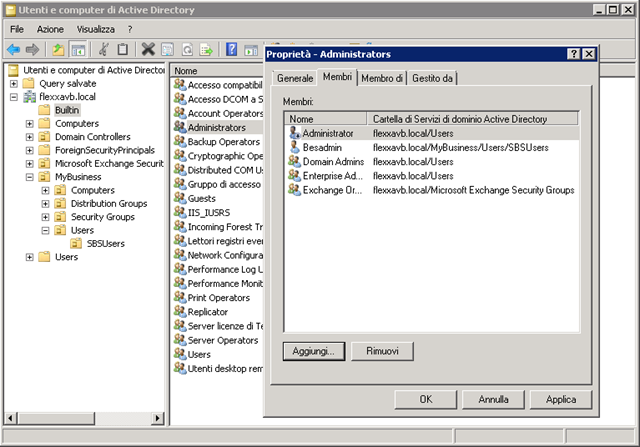
Task: Click the Server Operators group icon
Action: pyautogui.click(x=180, y=340)
